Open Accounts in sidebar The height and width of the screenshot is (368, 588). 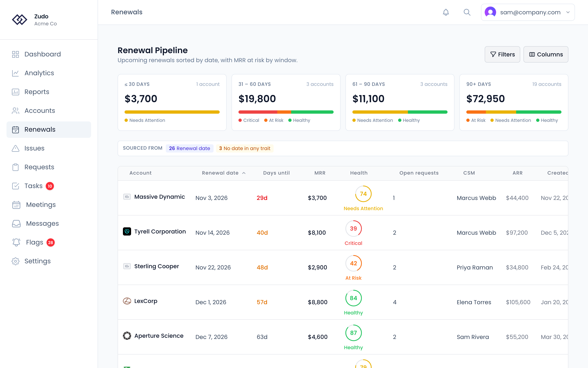[49, 111]
